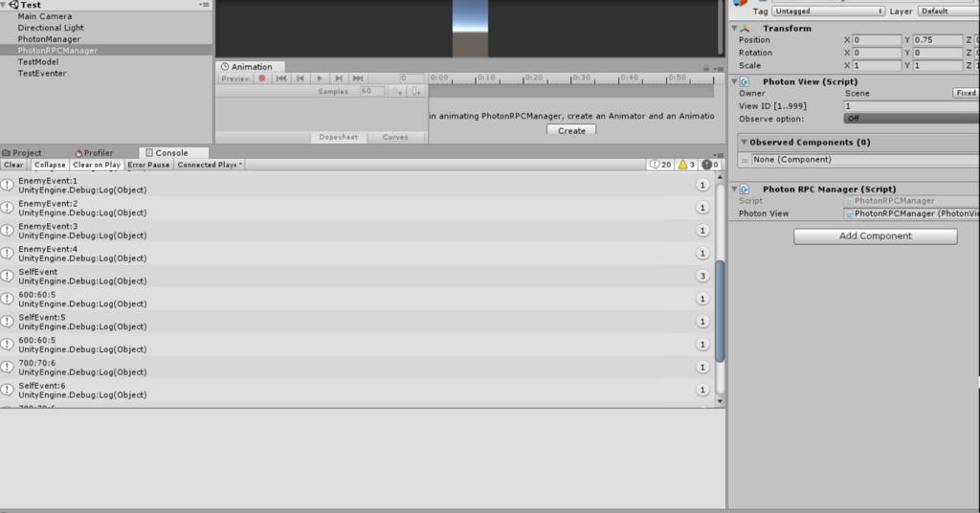Click Create to make an Animator
This screenshot has width=980, height=513.
click(571, 130)
